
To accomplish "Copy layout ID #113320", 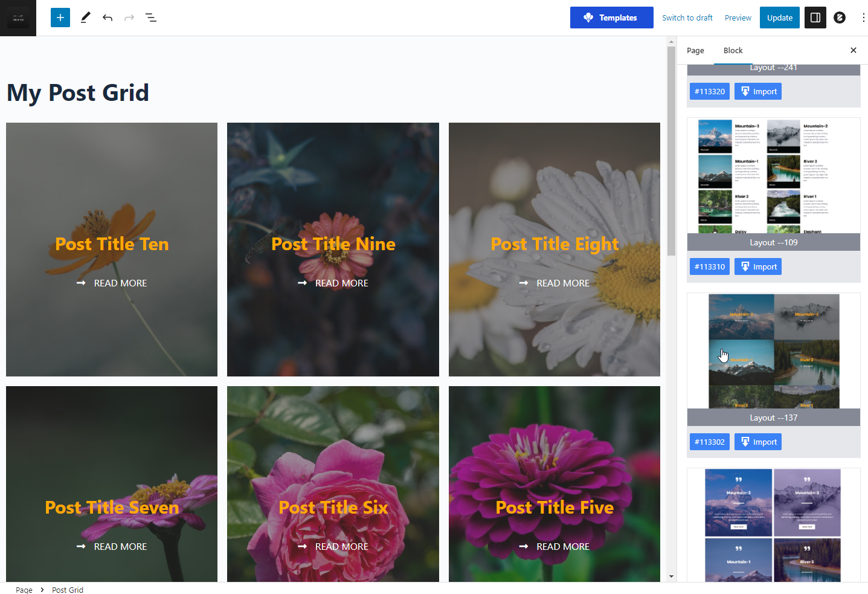I will [x=710, y=91].
